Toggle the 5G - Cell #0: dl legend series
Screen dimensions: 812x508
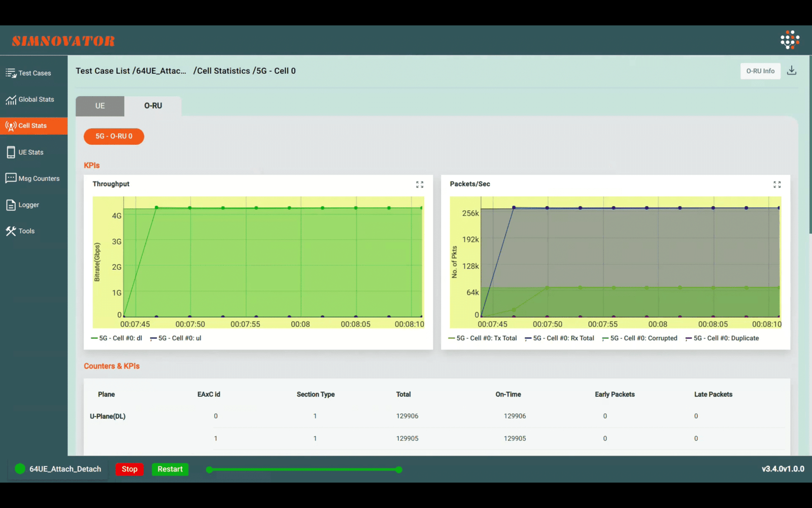tap(116, 338)
